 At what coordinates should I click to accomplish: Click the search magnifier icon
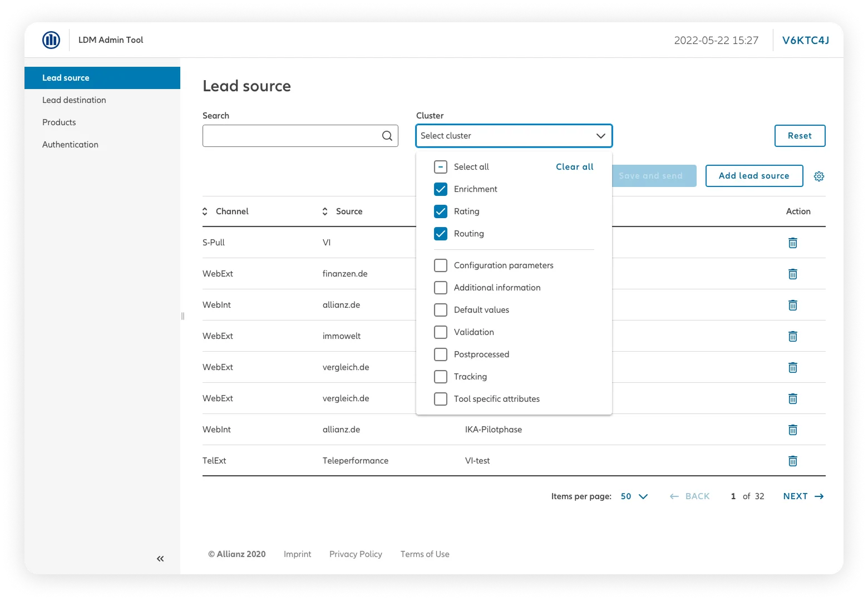[387, 136]
